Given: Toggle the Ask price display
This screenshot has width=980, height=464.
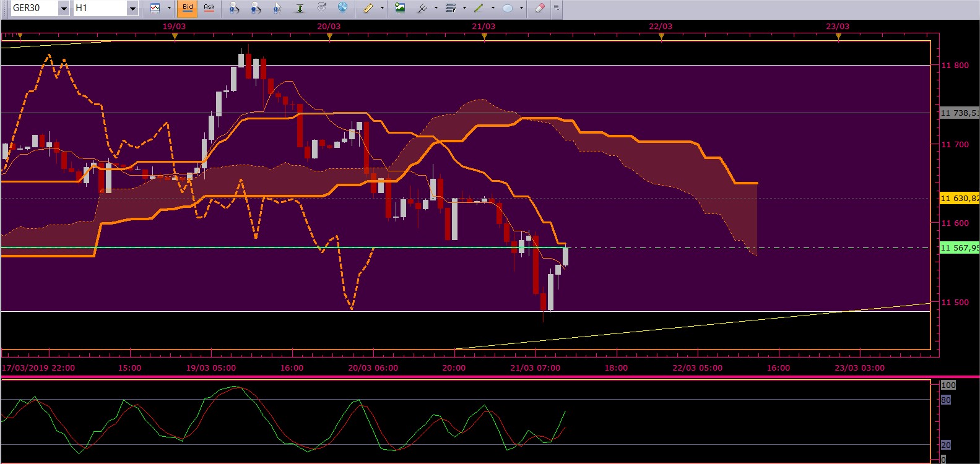Looking at the screenshot, I should point(209,8).
